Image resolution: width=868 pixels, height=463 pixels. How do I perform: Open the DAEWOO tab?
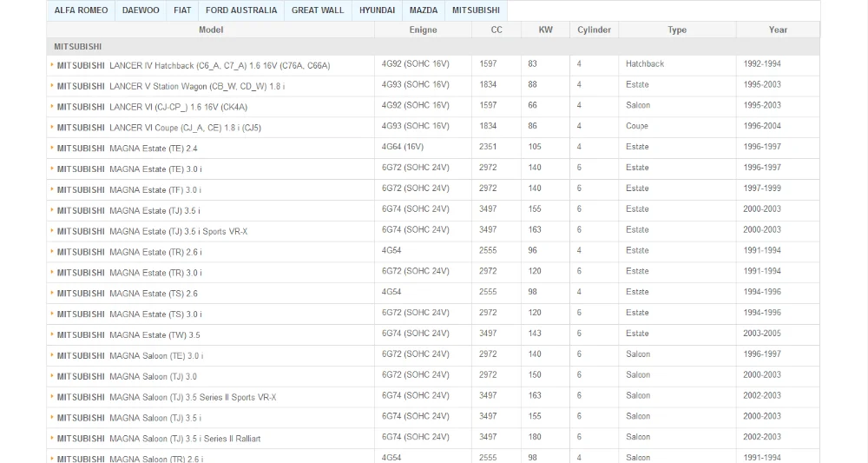141,10
